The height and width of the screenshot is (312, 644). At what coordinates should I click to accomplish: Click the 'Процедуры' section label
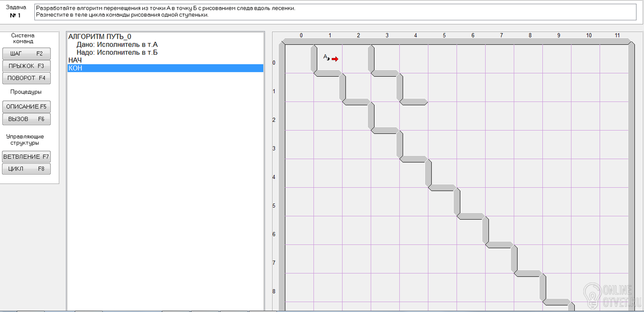26,92
